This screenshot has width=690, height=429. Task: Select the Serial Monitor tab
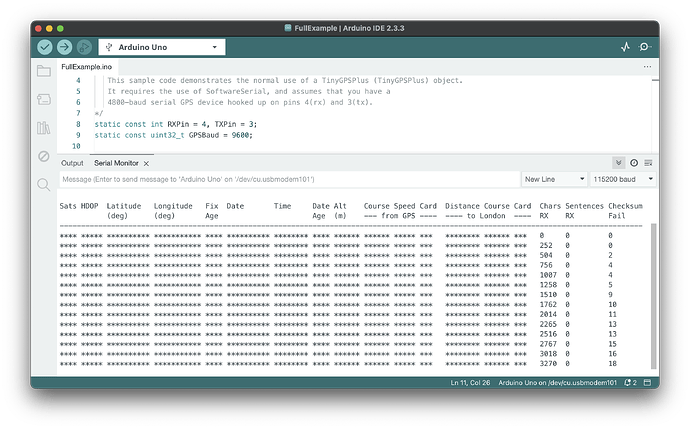[x=116, y=163]
